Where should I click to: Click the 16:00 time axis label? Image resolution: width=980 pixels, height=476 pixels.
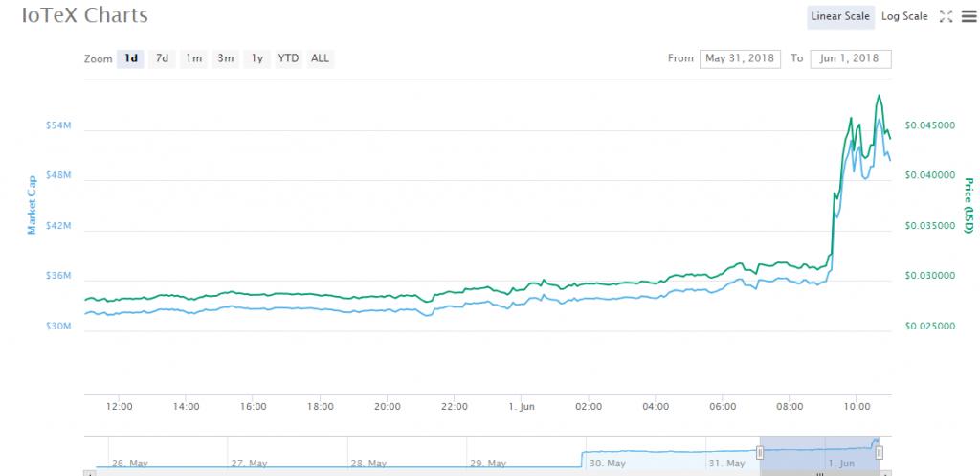[253, 407]
